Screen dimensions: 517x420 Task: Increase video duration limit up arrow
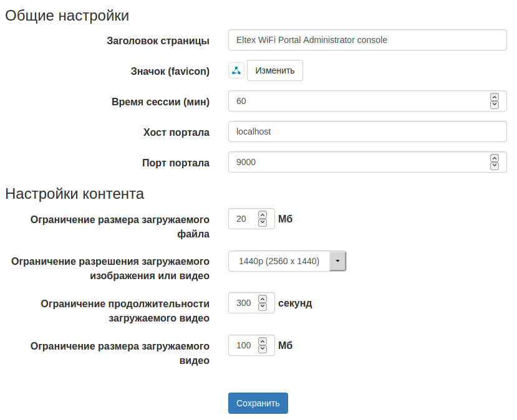(263, 299)
